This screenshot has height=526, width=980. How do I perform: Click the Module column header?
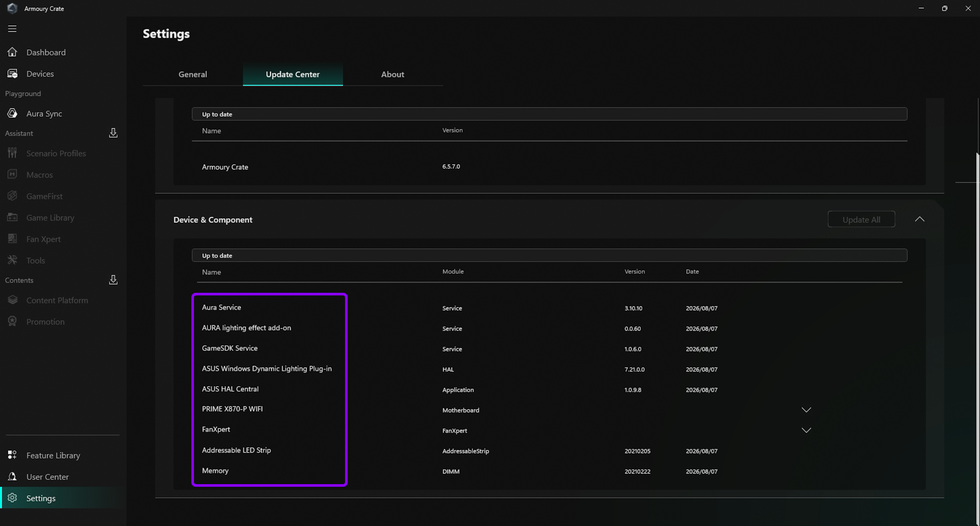point(453,272)
